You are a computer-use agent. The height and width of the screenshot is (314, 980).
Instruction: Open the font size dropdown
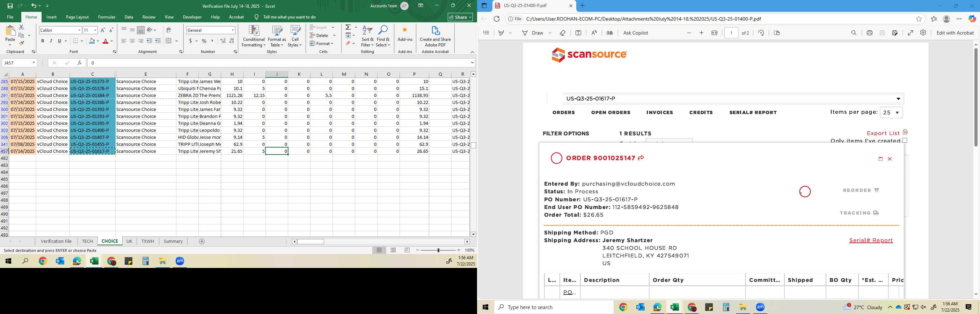tap(95, 30)
